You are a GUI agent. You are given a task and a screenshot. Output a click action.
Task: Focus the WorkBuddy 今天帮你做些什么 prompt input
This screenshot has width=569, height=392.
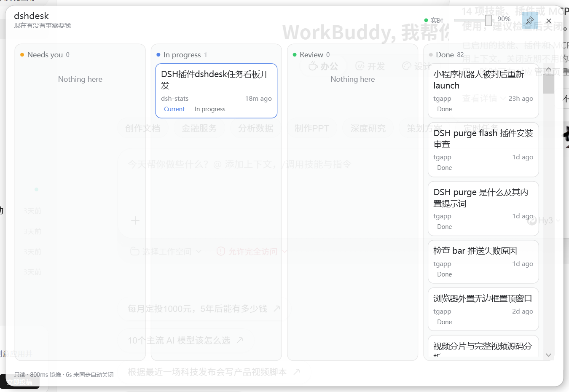pyautogui.click(x=239, y=164)
